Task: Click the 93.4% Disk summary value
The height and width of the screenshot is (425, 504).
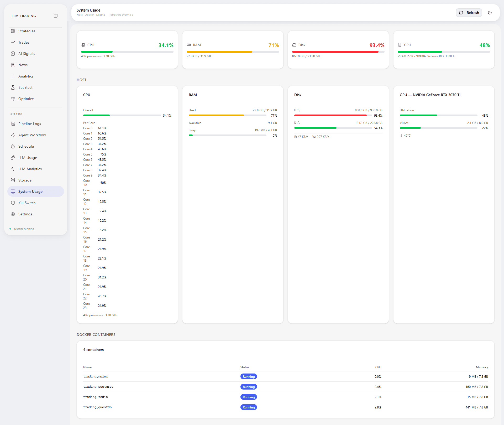Action: pos(377,45)
